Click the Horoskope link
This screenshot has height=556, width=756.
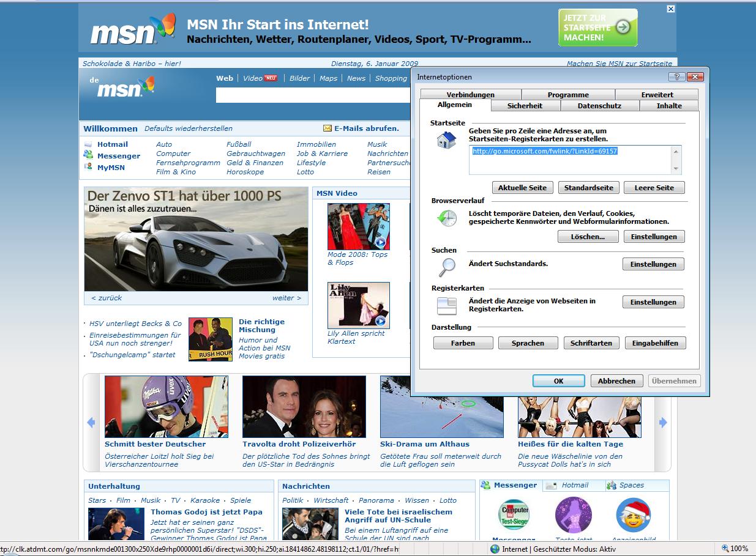(x=245, y=172)
